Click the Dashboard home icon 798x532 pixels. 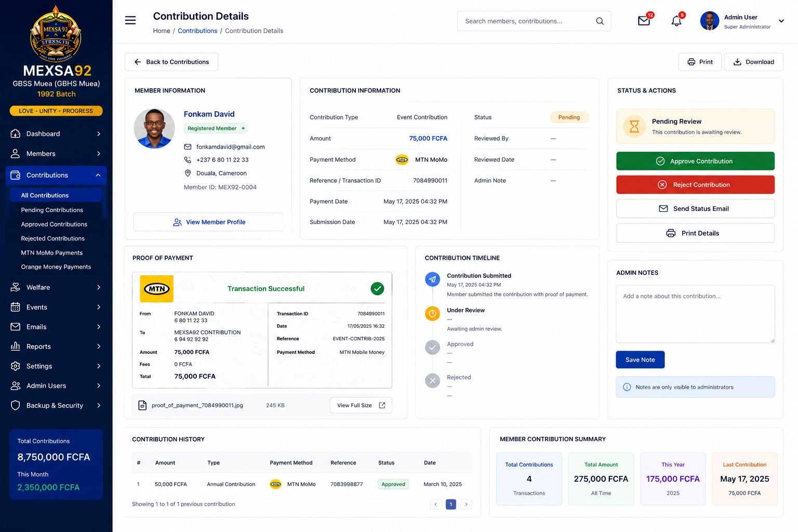[16, 134]
